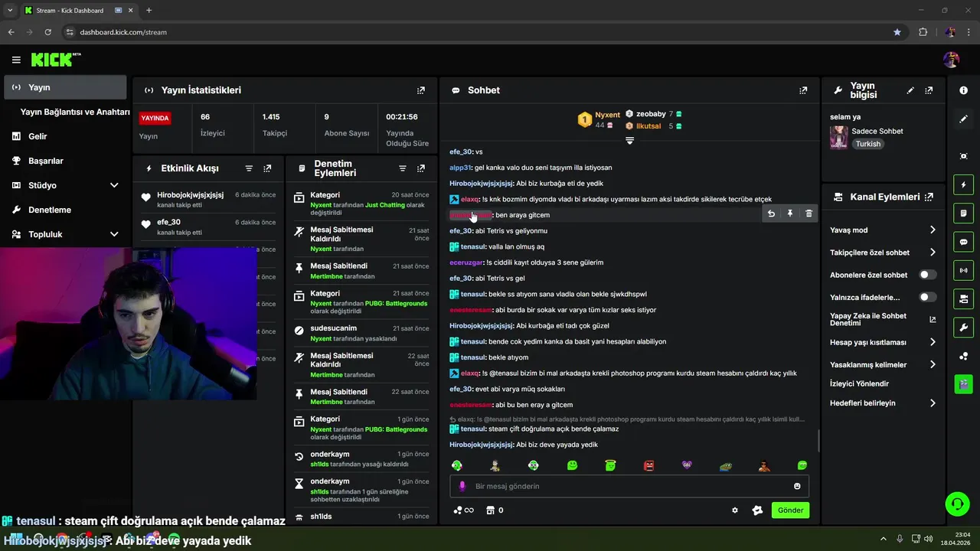Insert the red angry face emote
980x551 pixels.
coord(649,465)
